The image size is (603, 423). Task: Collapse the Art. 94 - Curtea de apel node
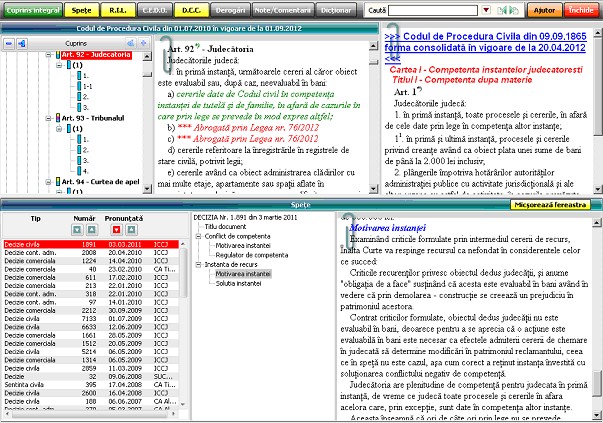pyautogui.click(x=48, y=182)
